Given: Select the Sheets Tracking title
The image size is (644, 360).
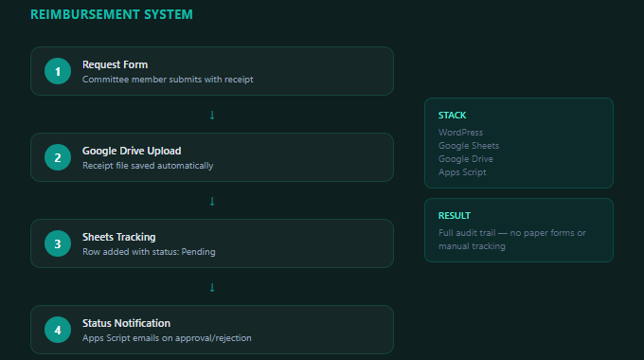Looking at the screenshot, I should point(118,237).
